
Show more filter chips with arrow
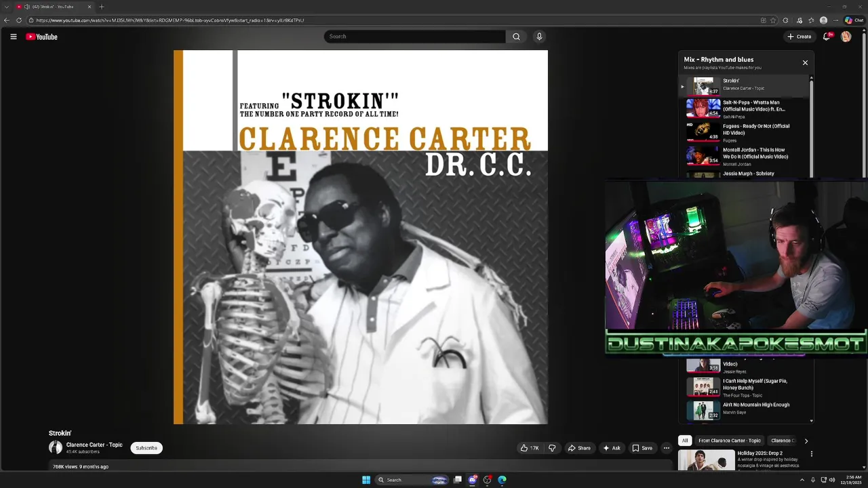806,441
